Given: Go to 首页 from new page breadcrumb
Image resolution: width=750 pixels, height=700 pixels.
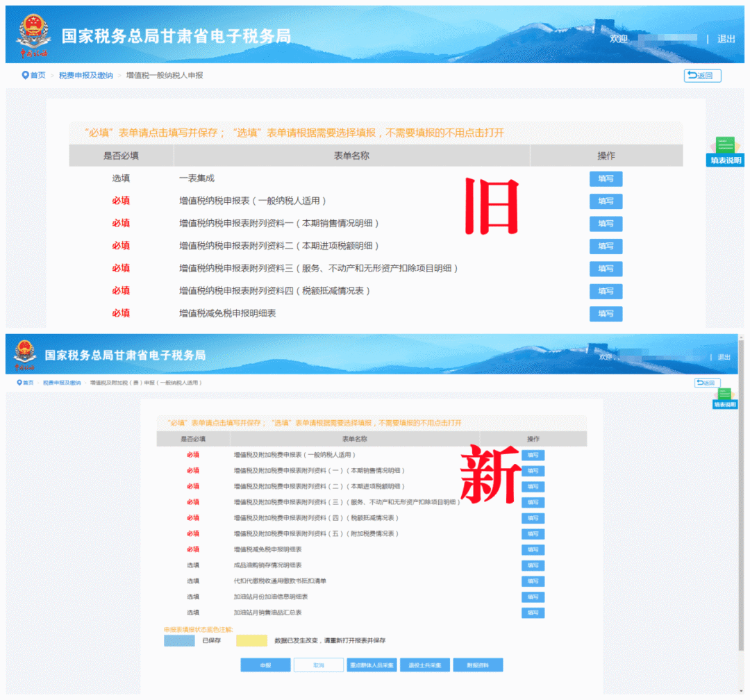Looking at the screenshot, I should 26,383.
